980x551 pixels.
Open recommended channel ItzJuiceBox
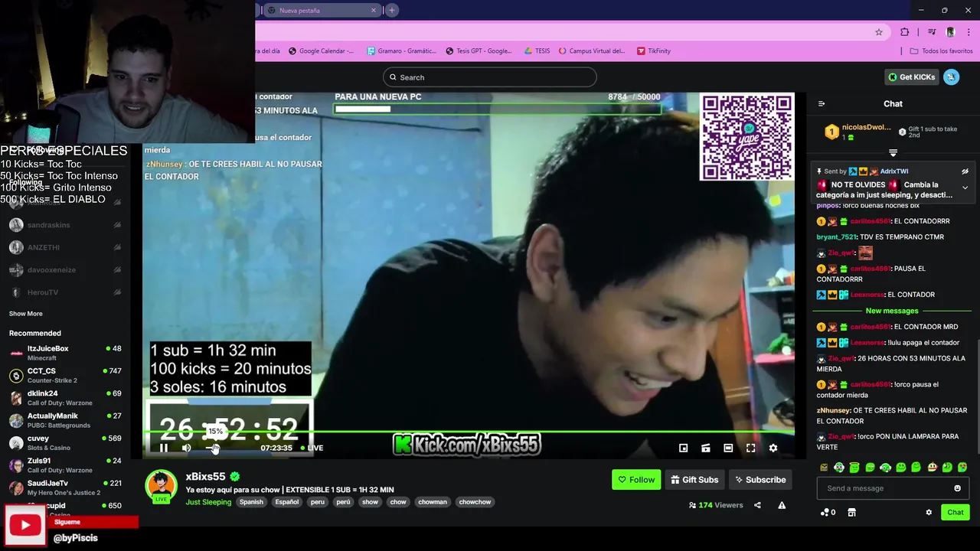65,353
